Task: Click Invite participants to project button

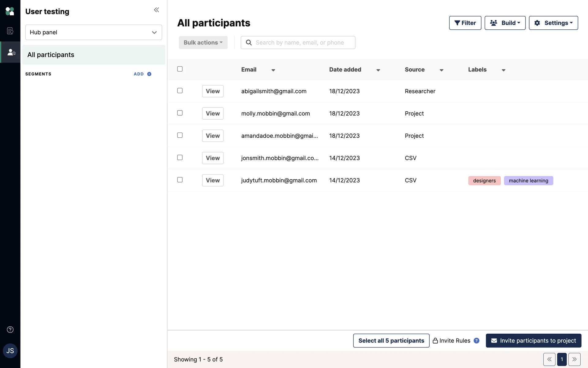Action: pos(533,340)
